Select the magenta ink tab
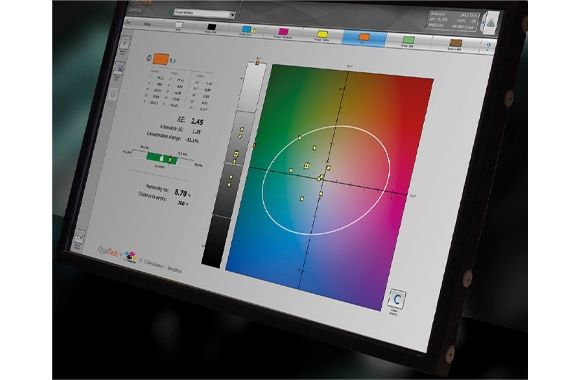The width and height of the screenshot is (580, 380). [x=283, y=33]
